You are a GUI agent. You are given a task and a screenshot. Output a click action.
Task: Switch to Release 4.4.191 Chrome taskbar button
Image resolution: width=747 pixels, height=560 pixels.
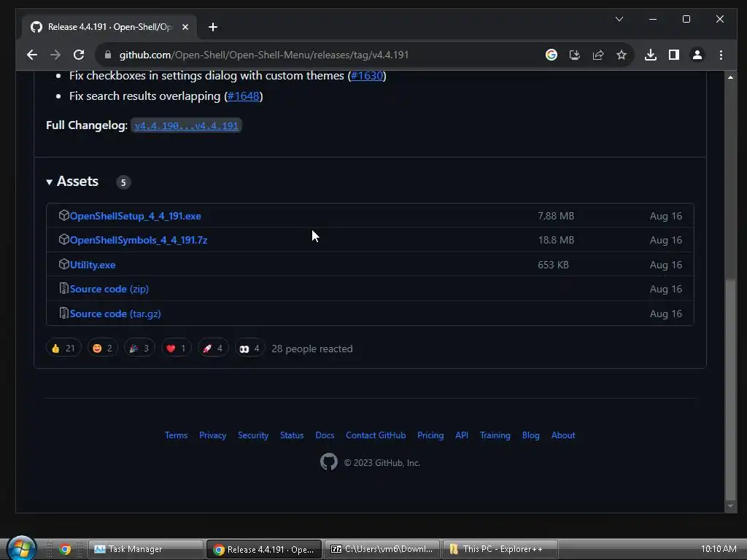pyautogui.click(x=264, y=549)
